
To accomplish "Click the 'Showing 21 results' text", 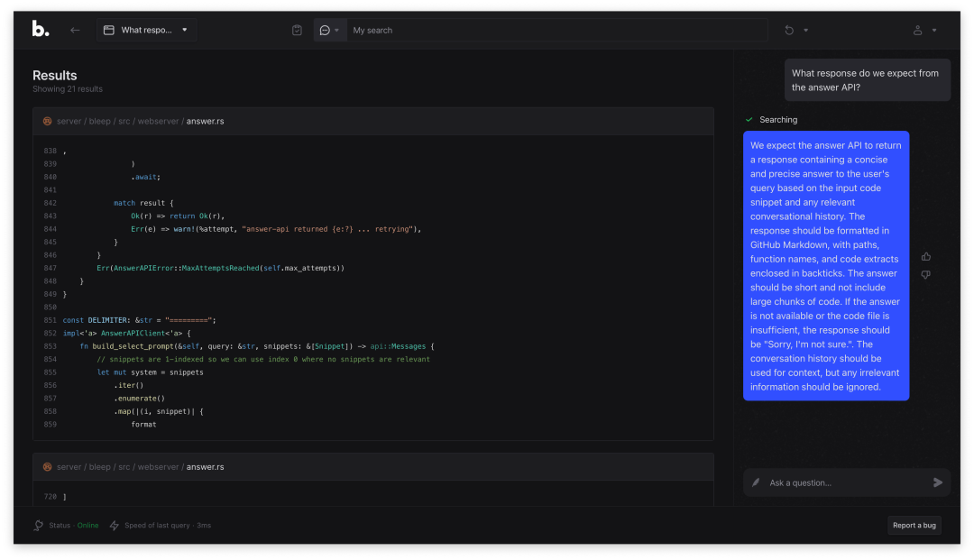I will (68, 88).
